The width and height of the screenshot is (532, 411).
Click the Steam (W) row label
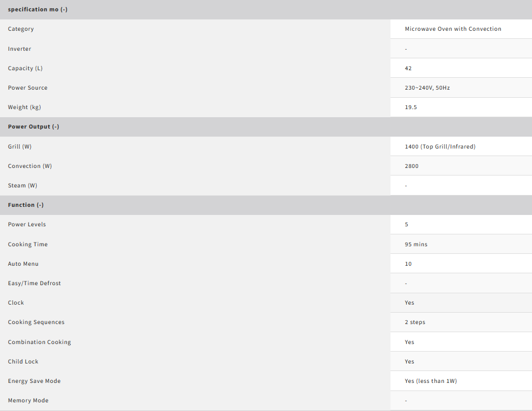tap(23, 186)
